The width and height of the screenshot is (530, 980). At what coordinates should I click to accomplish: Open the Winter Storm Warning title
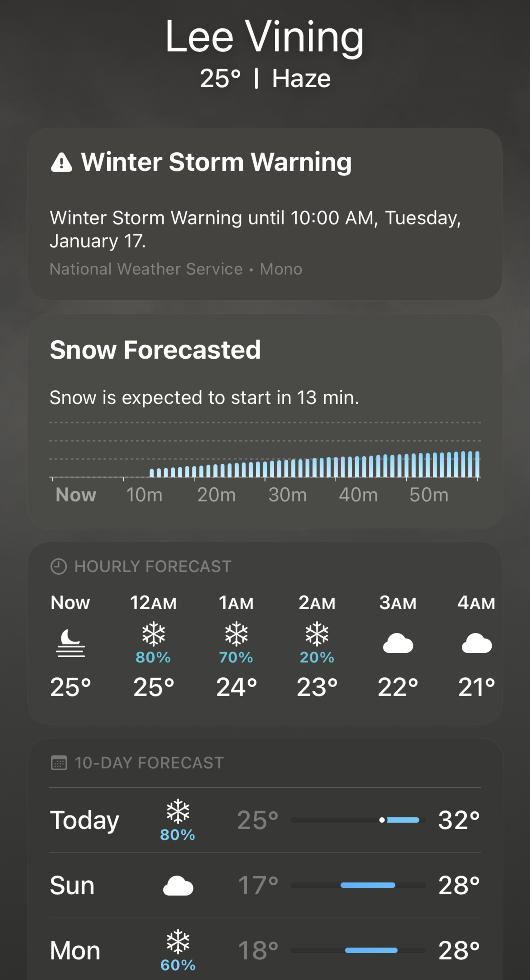coord(216,162)
